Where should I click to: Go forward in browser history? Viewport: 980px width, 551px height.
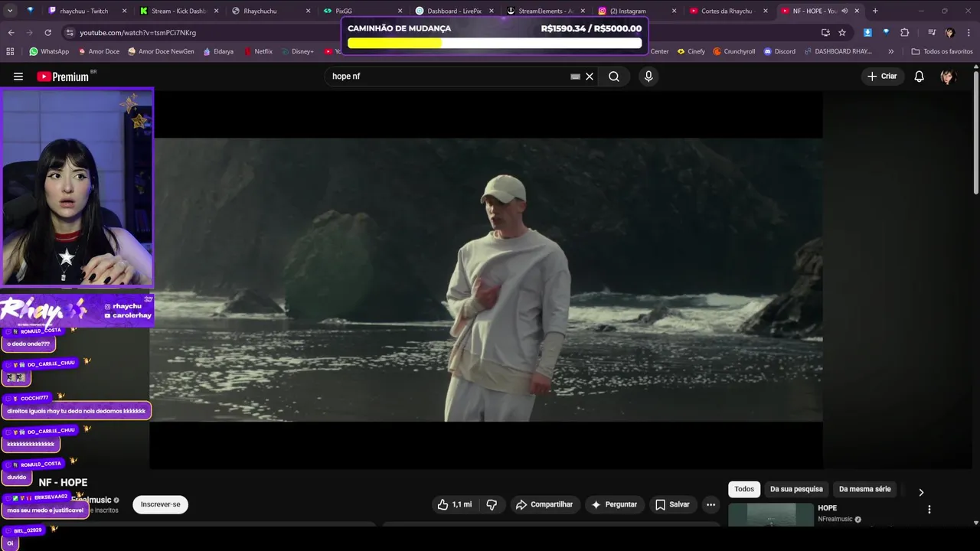point(29,33)
